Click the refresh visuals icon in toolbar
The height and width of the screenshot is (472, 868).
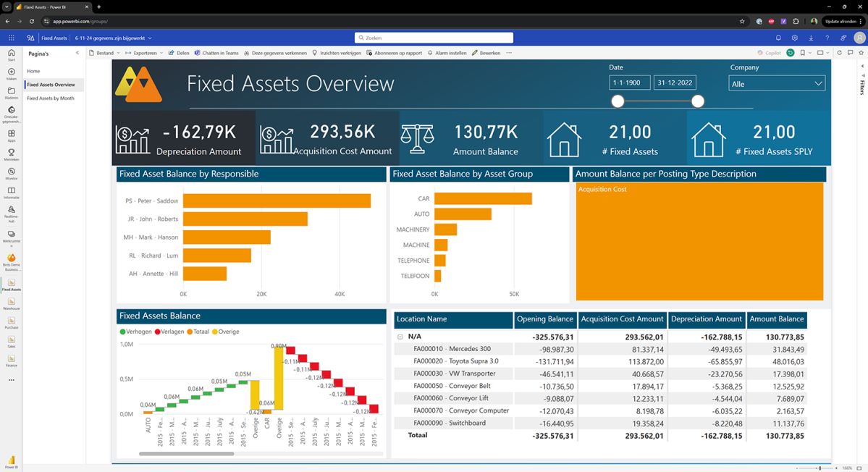pyautogui.click(x=839, y=53)
